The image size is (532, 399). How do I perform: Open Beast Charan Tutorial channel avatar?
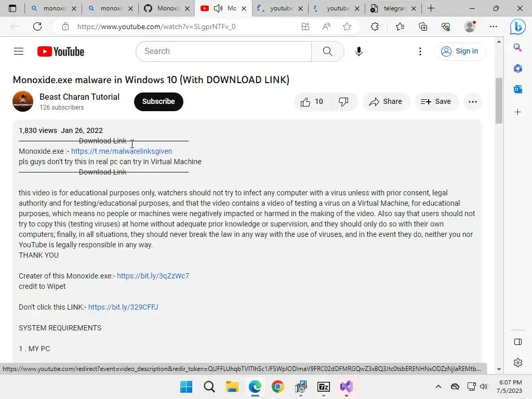pos(23,101)
